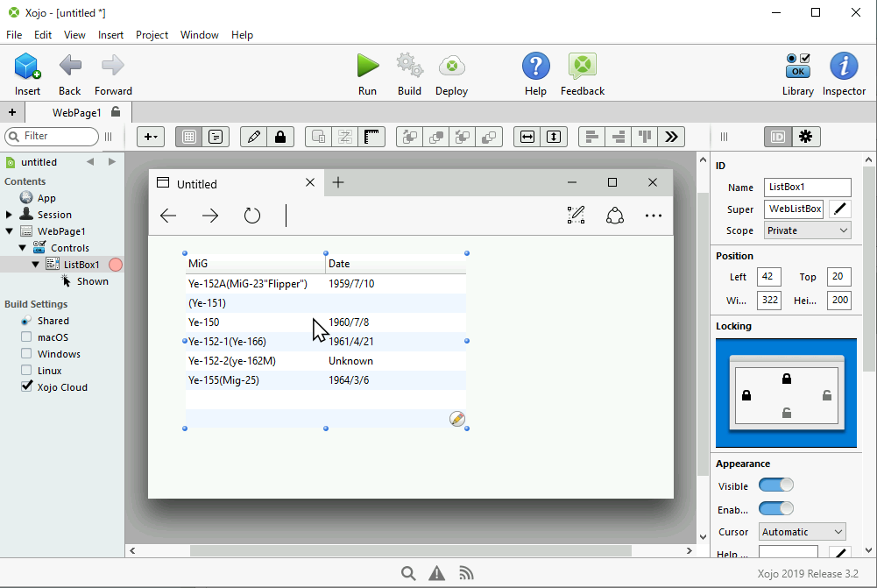Show more toolbar items chevron
This screenshot has height=588, width=877.
(x=671, y=137)
